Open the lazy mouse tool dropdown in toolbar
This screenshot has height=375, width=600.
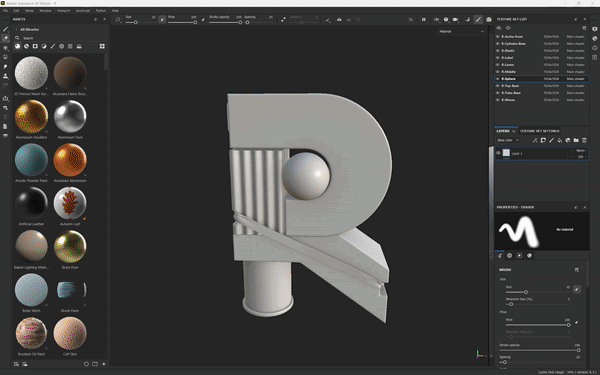click(328, 19)
